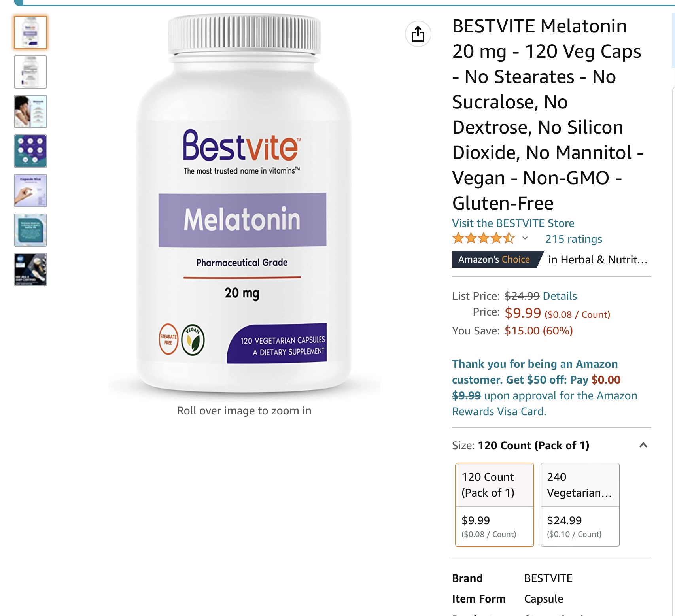
Task: Select the second bottle label thumbnail
Action: click(x=30, y=72)
